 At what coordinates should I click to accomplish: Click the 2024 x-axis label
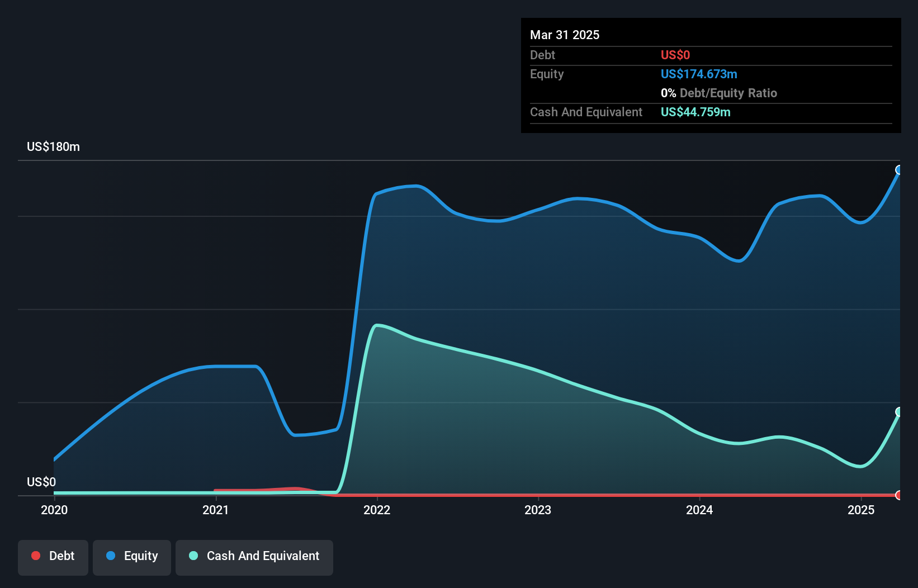[x=699, y=510]
